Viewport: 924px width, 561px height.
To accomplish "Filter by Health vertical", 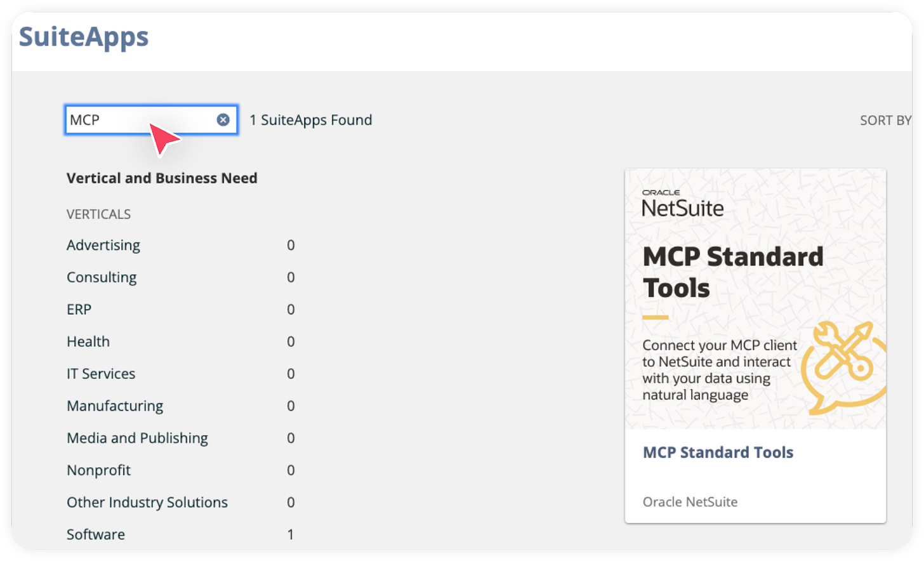I will [88, 341].
